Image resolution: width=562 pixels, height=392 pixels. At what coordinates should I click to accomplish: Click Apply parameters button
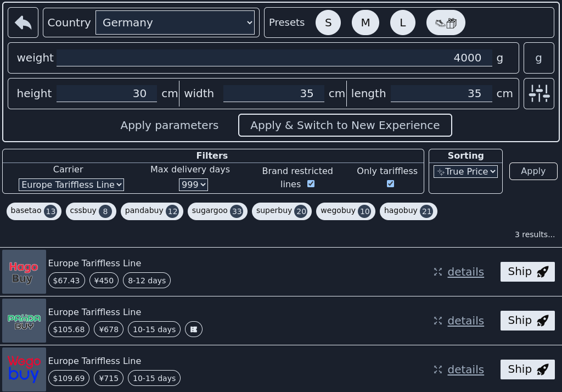tap(169, 125)
